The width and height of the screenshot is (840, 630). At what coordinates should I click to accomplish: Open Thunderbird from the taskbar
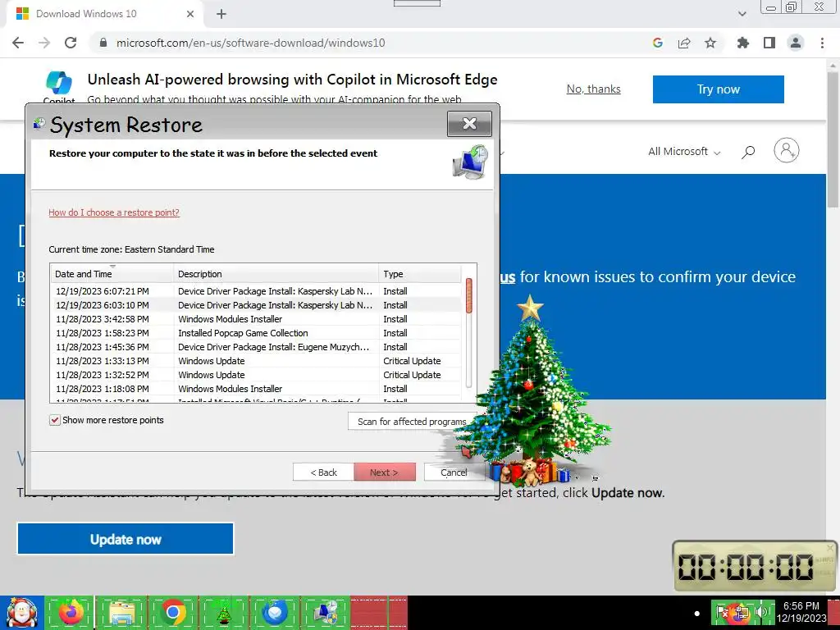[x=274, y=613]
